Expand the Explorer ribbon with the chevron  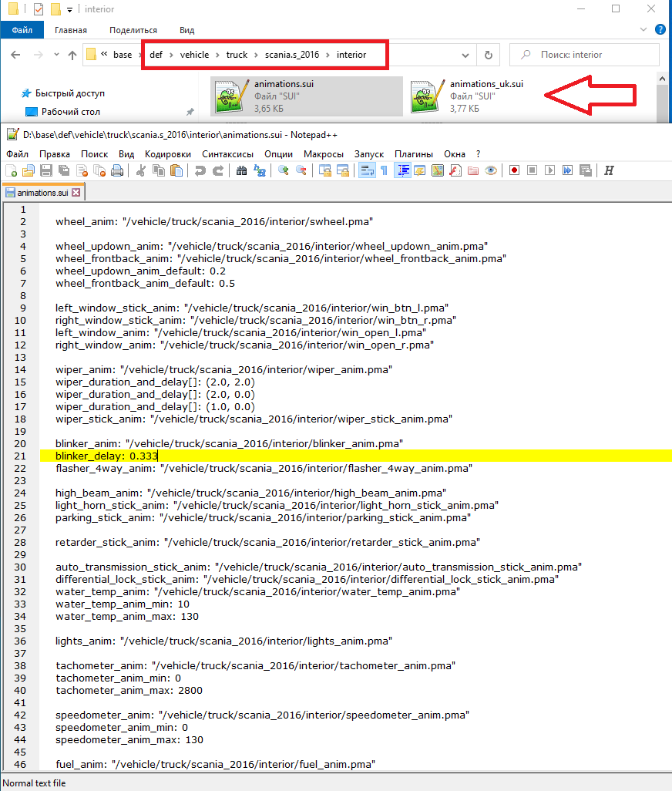coord(643,30)
